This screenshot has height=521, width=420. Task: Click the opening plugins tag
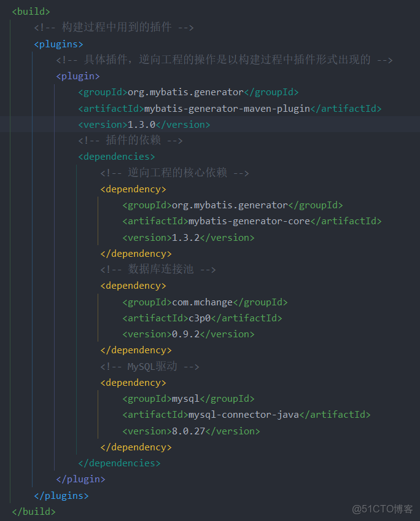(x=58, y=44)
